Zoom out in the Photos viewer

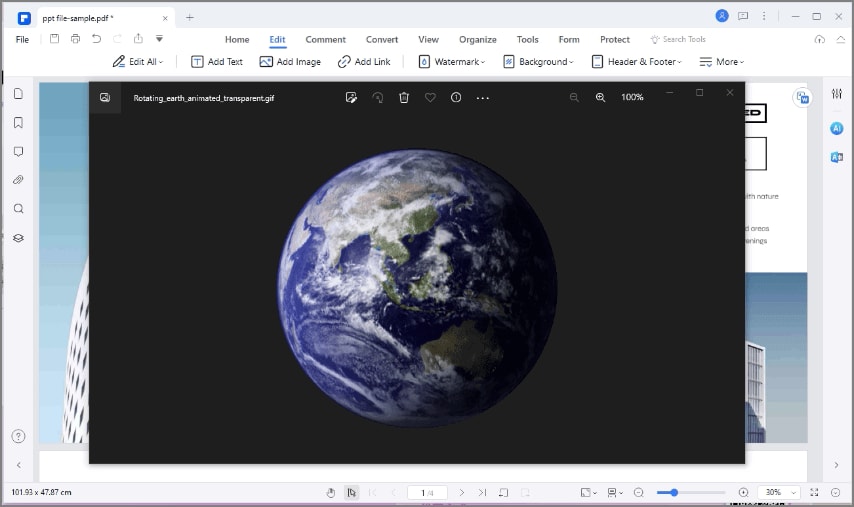574,97
